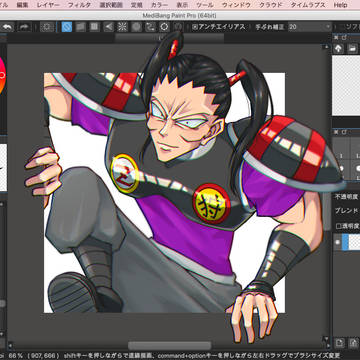Open the フィルタ menu

coord(79,5)
